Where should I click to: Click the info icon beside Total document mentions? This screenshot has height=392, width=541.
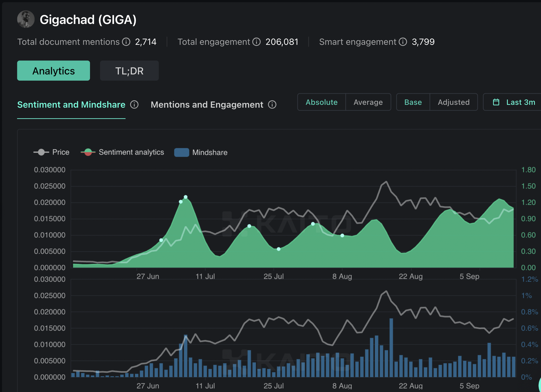126,42
